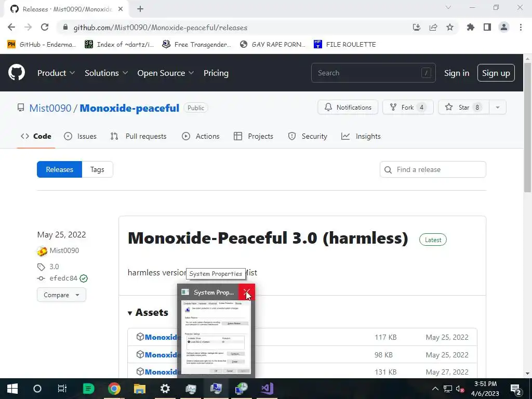532x399 pixels.
Task: Click the Star button
Action: (463, 107)
